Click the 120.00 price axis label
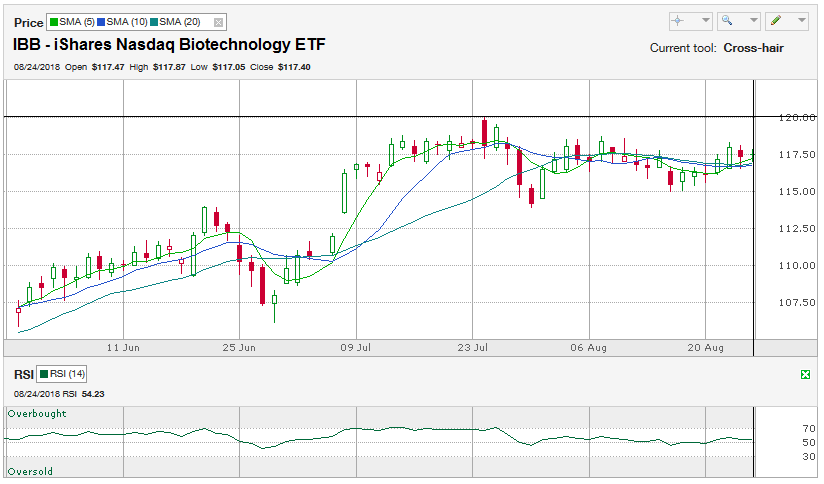The height and width of the screenshot is (484, 824). pos(797,118)
